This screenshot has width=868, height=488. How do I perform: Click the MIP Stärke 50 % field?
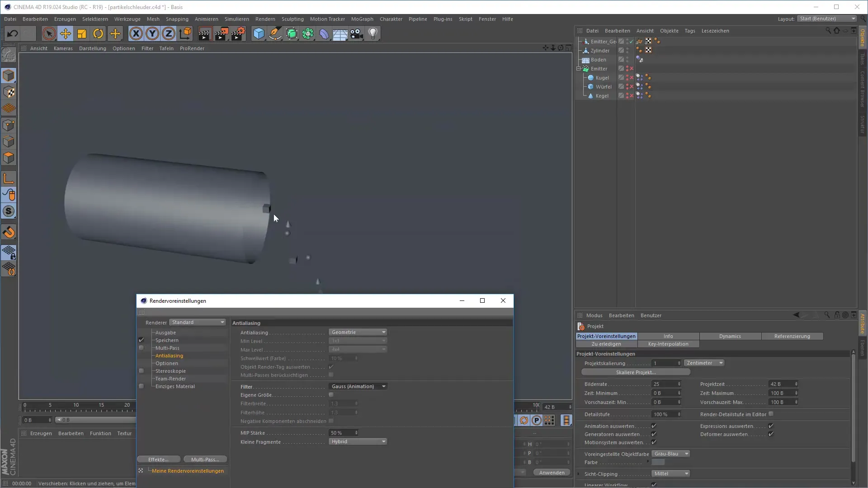click(x=344, y=433)
